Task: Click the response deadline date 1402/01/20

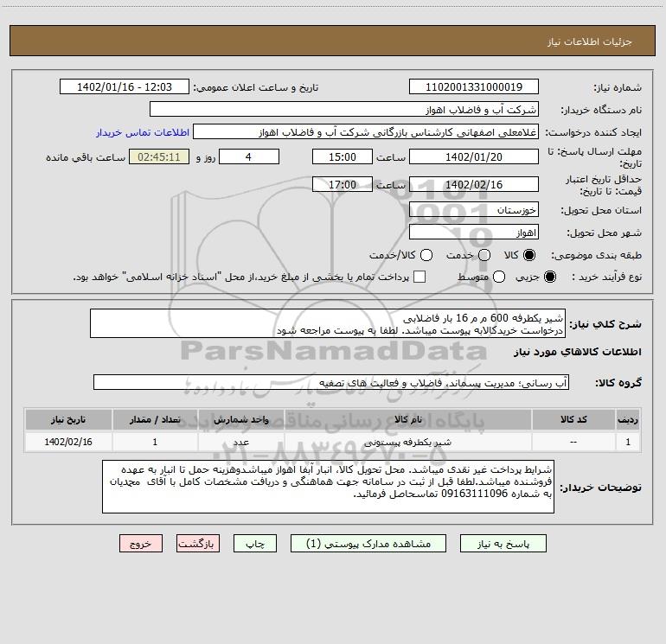Action: pyautogui.click(x=474, y=156)
